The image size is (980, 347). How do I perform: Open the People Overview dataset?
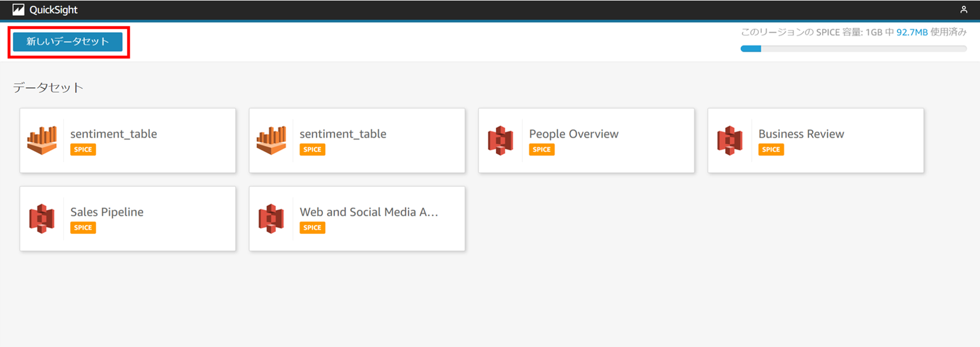573,134
